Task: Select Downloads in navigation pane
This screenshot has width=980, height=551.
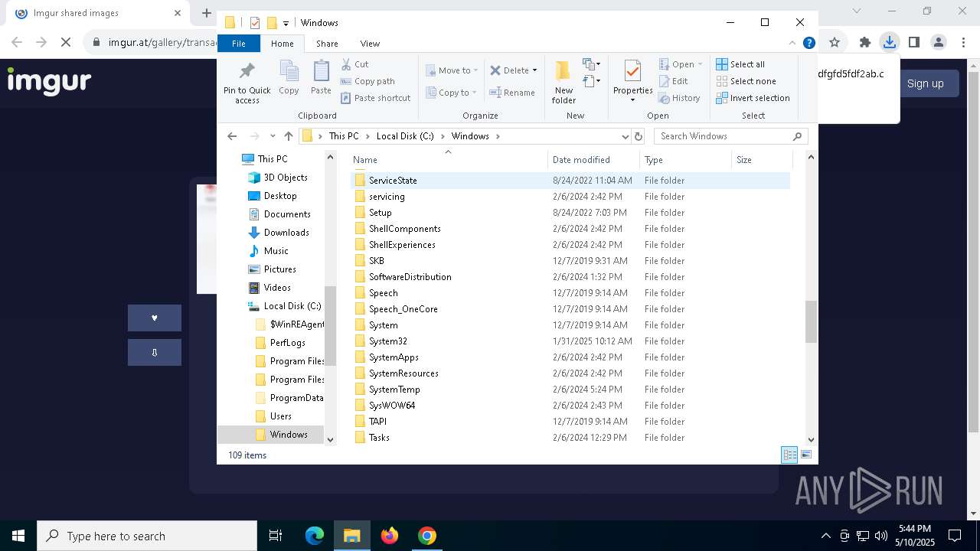Action: point(286,233)
